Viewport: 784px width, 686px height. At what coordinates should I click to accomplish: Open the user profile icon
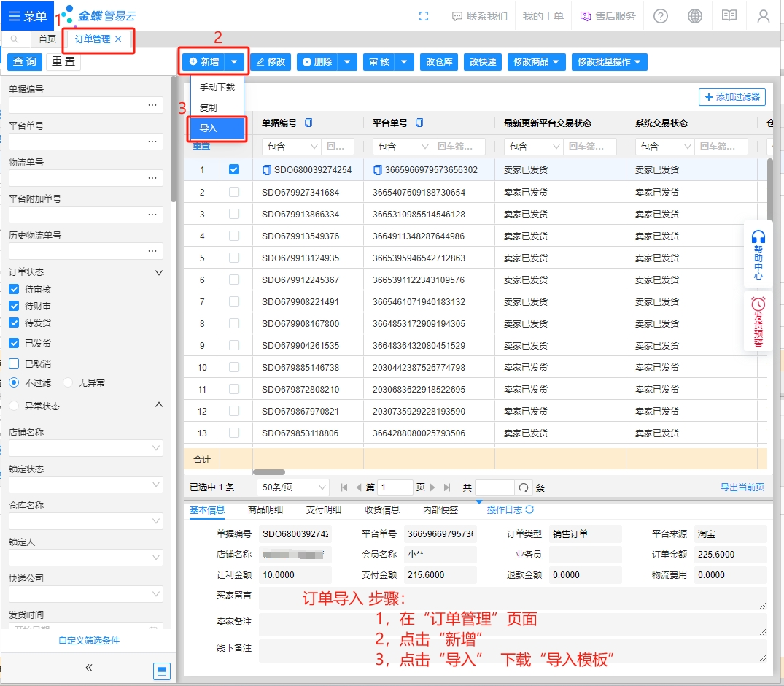(x=764, y=16)
